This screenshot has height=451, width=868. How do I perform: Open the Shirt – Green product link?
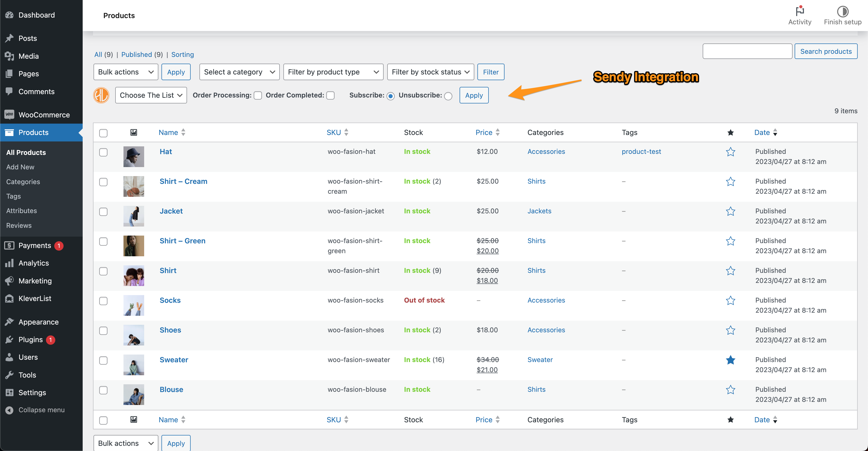point(182,241)
